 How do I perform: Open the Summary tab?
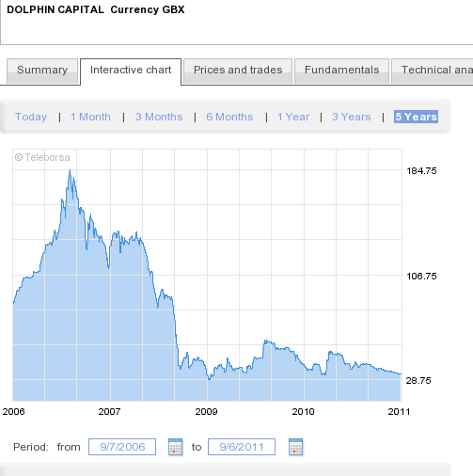point(42,71)
